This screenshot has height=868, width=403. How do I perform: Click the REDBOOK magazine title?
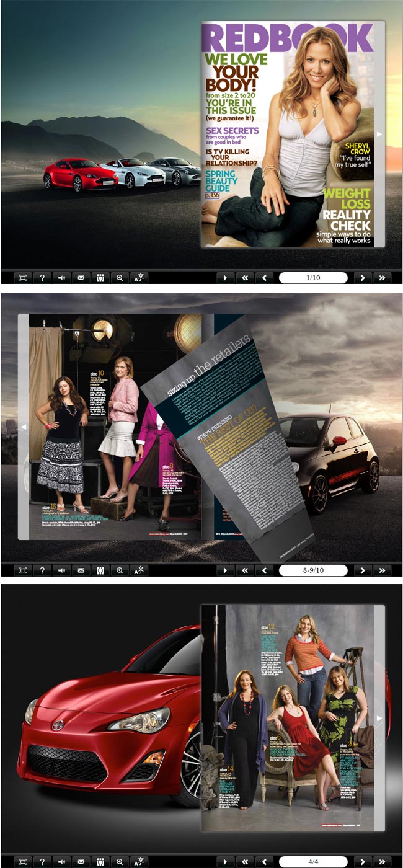point(287,38)
